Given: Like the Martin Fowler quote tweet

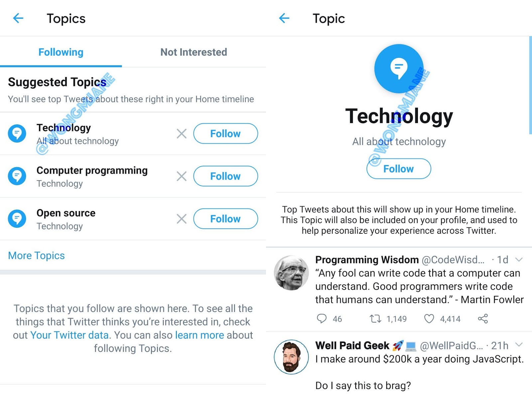Looking at the screenshot, I should 429,319.
